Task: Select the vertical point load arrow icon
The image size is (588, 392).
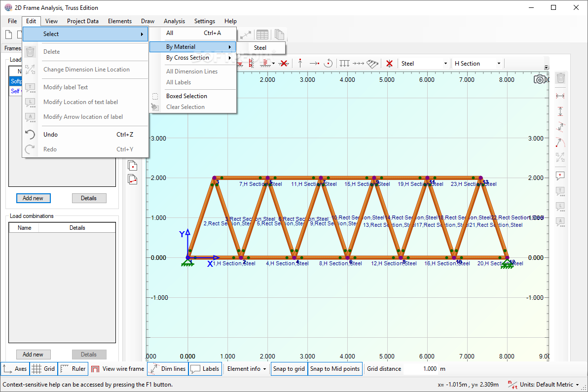Action: [x=300, y=63]
